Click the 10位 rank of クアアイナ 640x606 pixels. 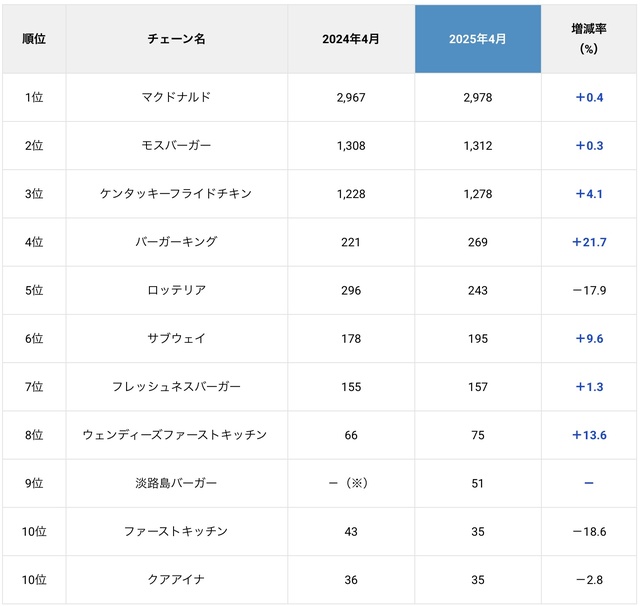tap(34, 579)
